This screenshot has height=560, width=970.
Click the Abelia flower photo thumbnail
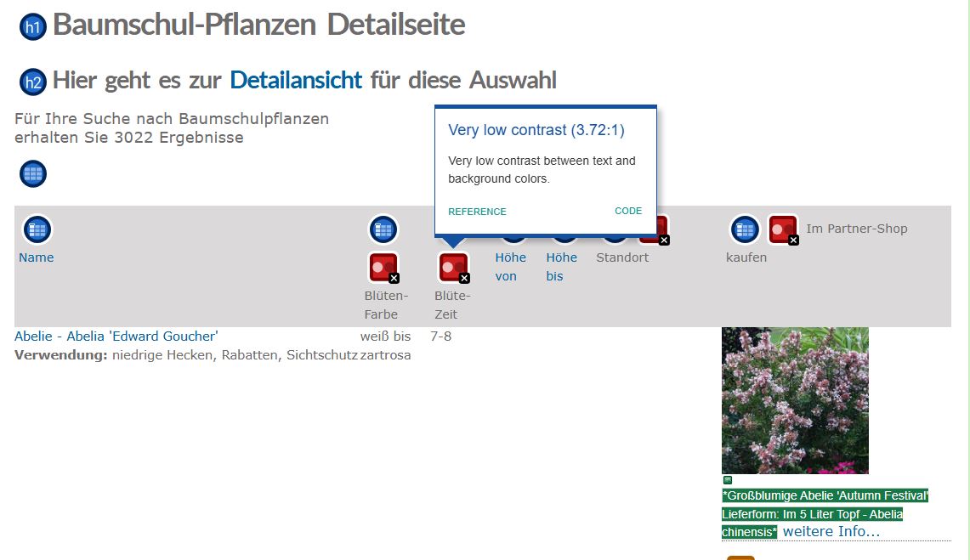point(795,399)
